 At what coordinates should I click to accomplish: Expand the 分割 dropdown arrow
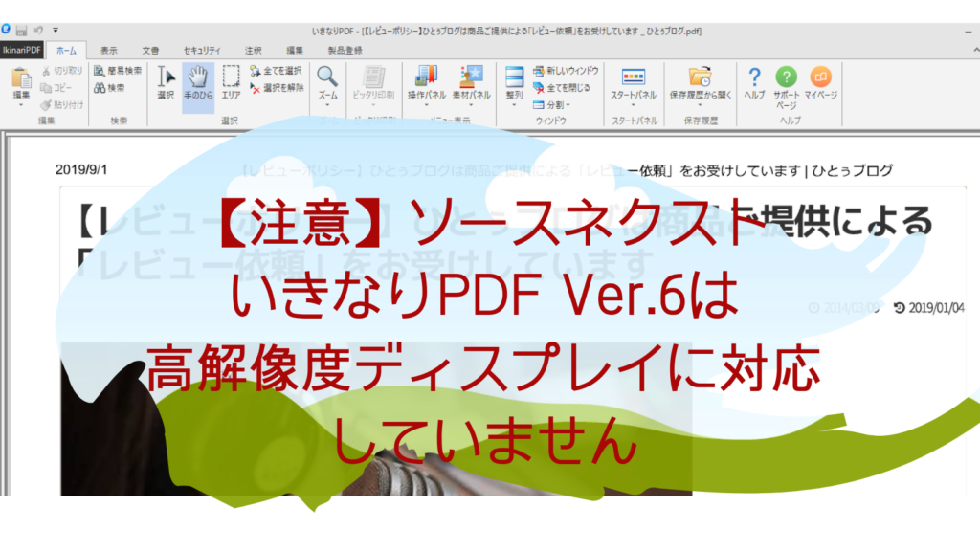(x=568, y=105)
